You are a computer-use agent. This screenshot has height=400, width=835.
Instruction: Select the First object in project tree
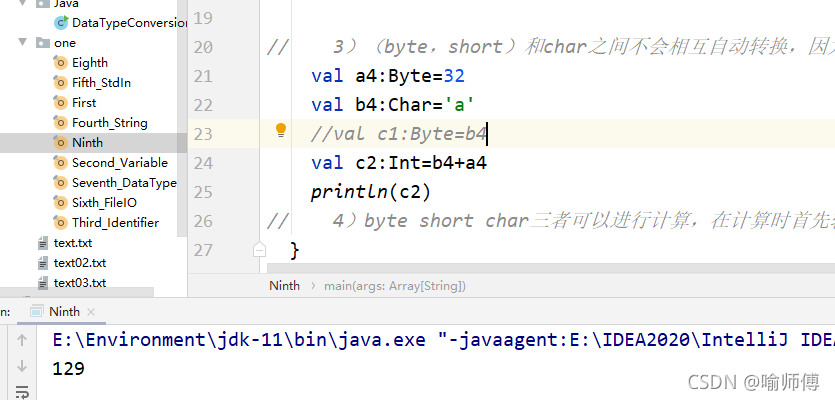pos(84,103)
